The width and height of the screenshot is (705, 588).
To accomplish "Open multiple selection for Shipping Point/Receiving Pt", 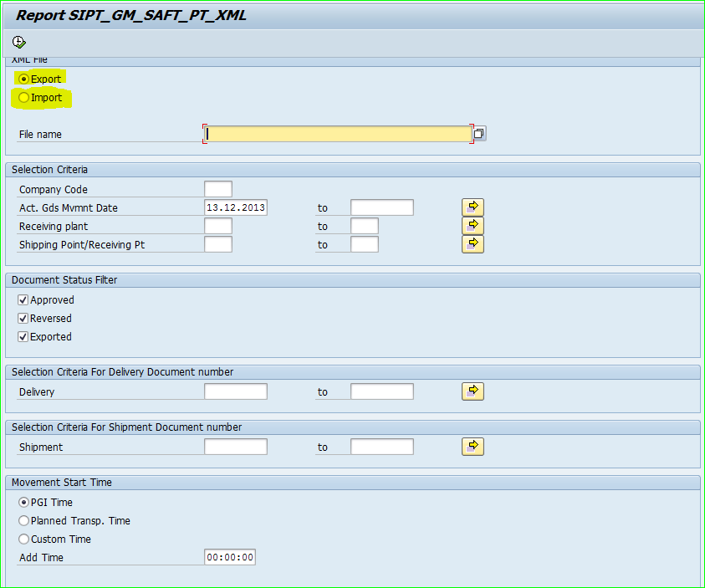I will point(473,244).
